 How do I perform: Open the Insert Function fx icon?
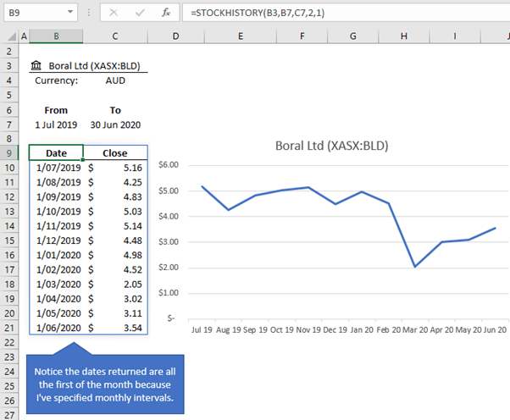click(166, 13)
